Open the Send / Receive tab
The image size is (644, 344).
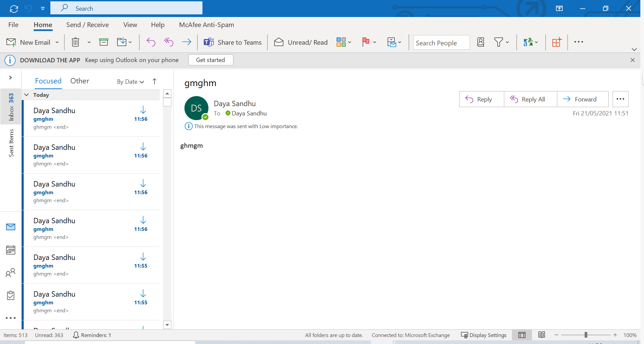87,25
